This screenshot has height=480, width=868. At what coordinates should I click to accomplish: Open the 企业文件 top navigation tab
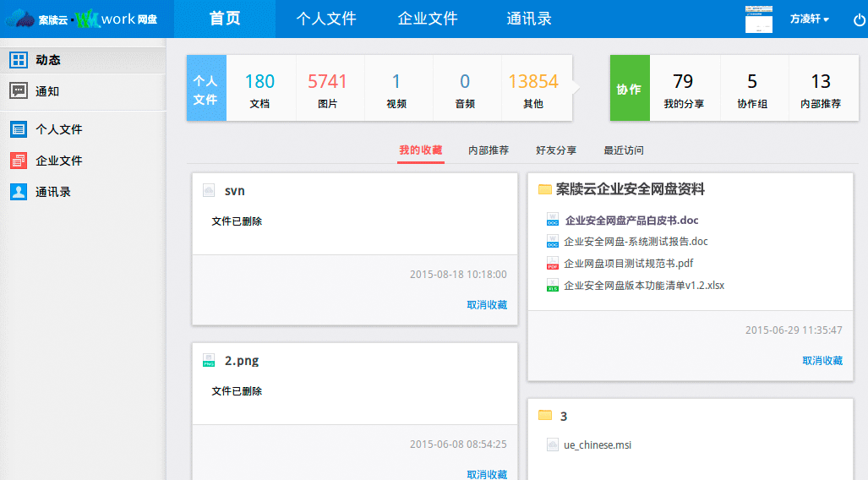428,19
